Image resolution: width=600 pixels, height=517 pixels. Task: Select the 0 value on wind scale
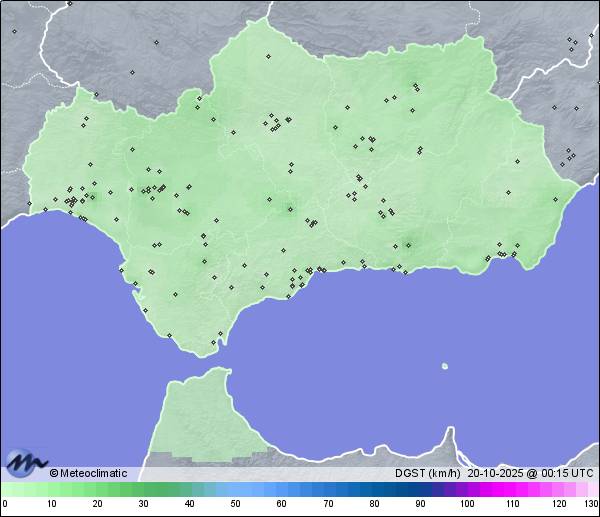tap(5, 503)
